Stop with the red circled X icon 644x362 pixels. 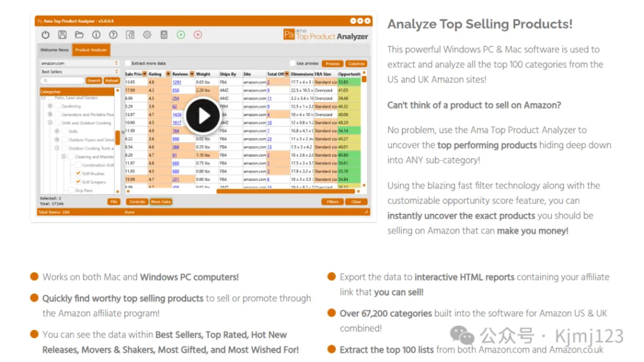[x=198, y=35]
